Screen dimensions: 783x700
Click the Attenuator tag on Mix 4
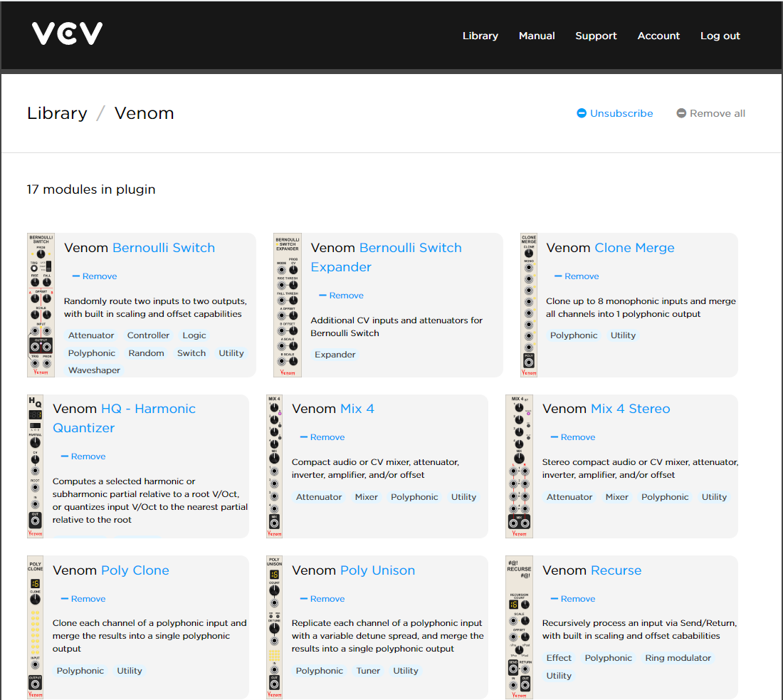(319, 496)
